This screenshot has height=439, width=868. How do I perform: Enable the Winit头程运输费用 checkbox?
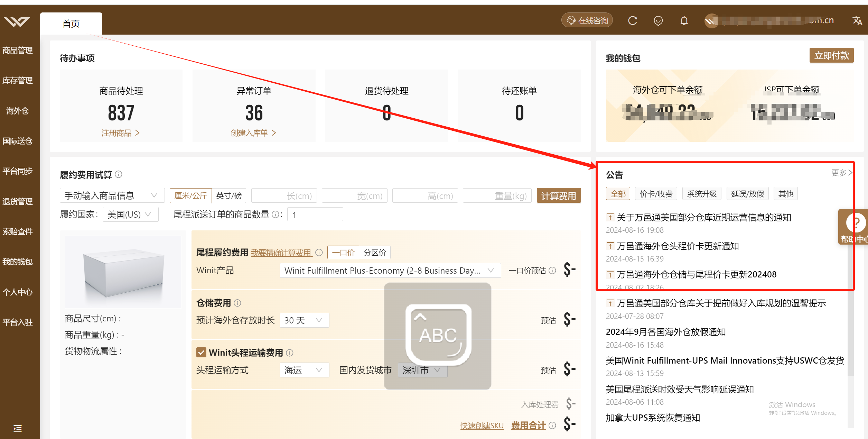pyautogui.click(x=201, y=353)
